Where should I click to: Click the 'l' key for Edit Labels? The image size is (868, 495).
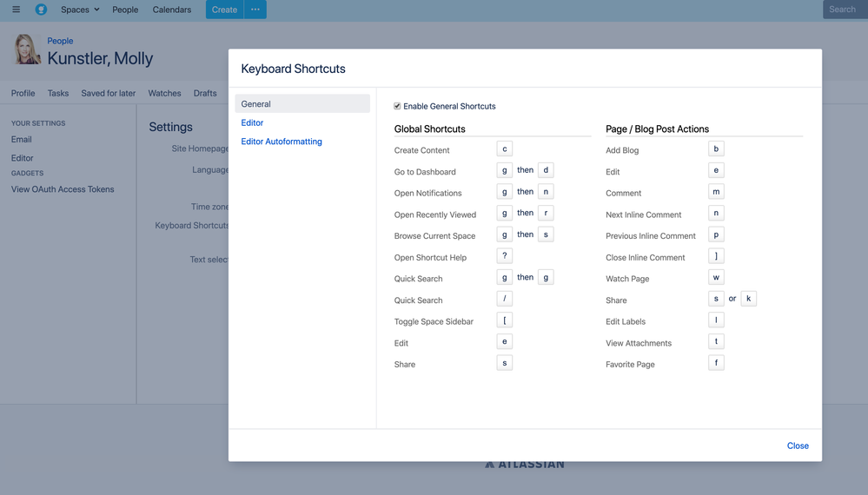click(716, 320)
